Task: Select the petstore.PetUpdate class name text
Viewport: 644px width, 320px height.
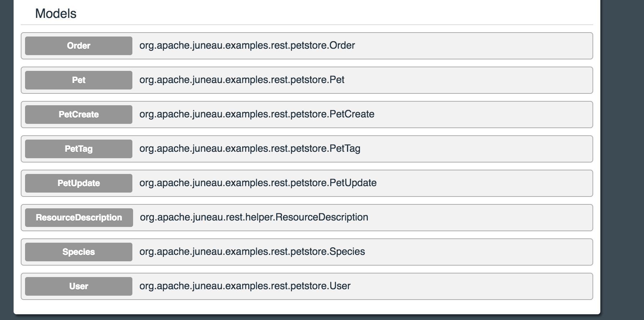Action: tap(258, 183)
